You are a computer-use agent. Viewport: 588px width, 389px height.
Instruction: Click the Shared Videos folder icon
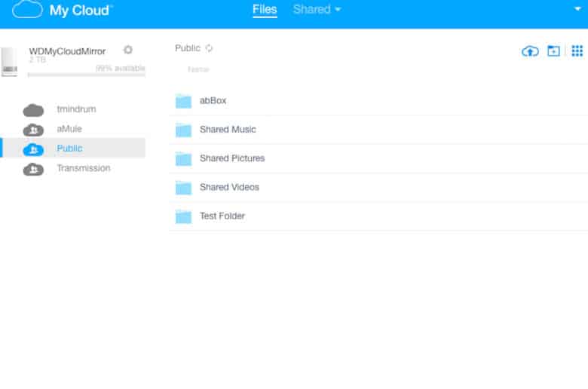point(183,188)
